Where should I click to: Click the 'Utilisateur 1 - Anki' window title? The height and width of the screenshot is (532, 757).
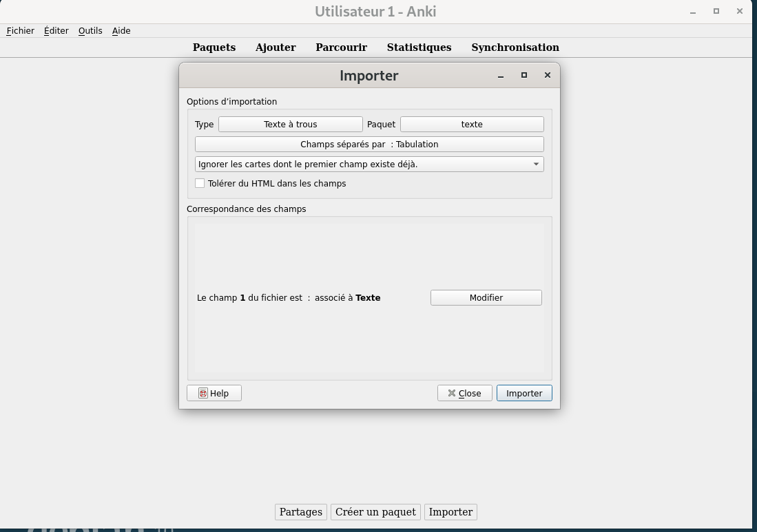(x=375, y=12)
